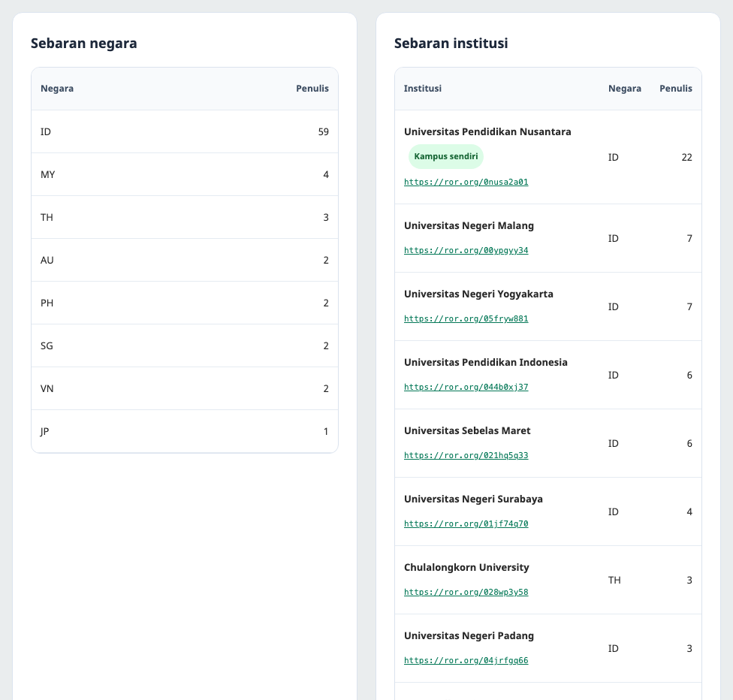This screenshot has height=700, width=733.
Task: Open the Universitas Negeri Surabaya ROR link
Action: coord(466,523)
